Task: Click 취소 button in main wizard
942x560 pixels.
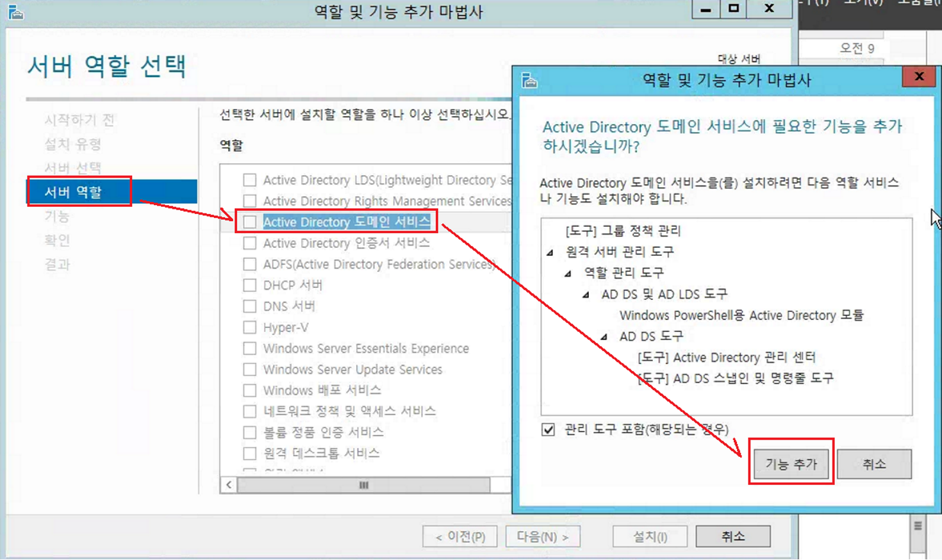Action: (733, 536)
